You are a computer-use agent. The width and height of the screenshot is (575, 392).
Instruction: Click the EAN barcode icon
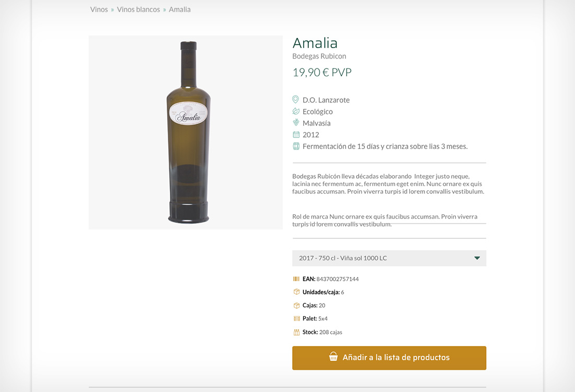(296, 279)
